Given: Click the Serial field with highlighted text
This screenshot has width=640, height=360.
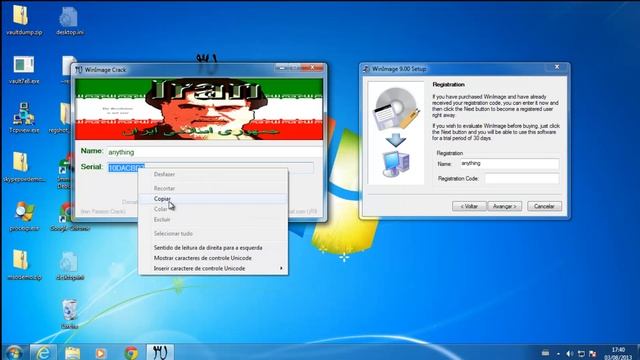Looking at the screenshot, I should pos(211,167).
